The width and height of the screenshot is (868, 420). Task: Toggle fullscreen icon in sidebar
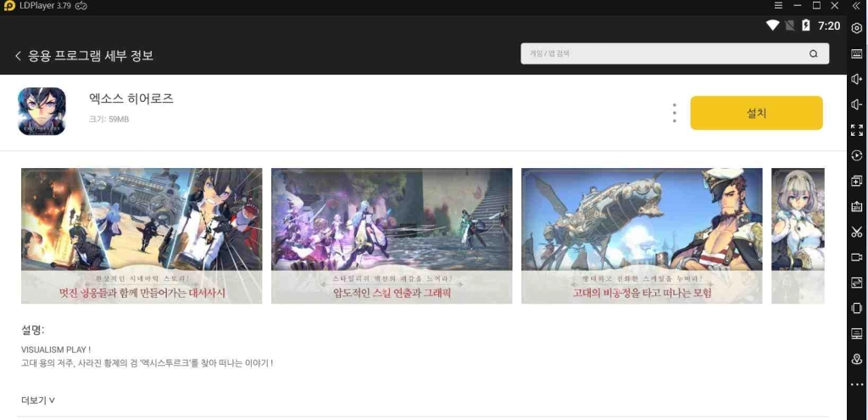[x=856, y=130]
